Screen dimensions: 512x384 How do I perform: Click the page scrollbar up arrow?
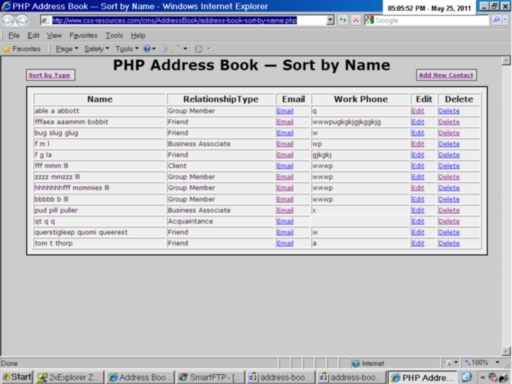(x=506, y=60)
